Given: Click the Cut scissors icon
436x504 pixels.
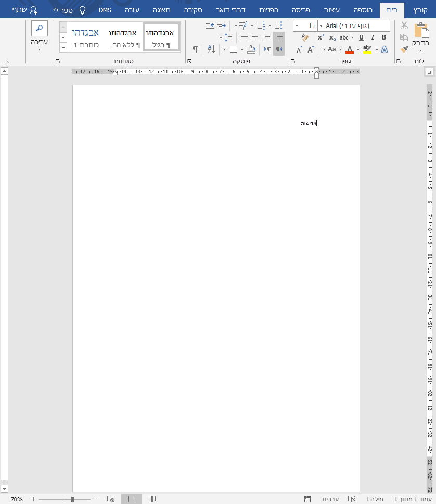Looking at the screenshot, I should pos(404,25).
